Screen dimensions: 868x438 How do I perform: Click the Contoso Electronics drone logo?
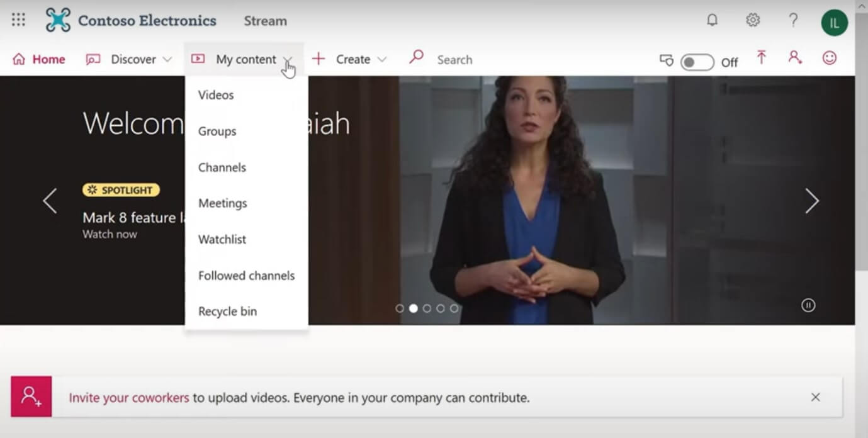[58, 20]
